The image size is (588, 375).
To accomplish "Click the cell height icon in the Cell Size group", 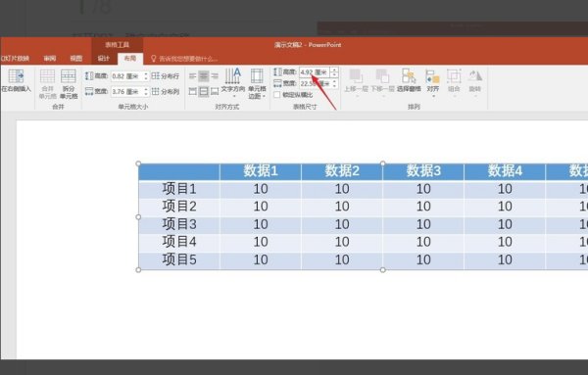I will click(89, 76).
